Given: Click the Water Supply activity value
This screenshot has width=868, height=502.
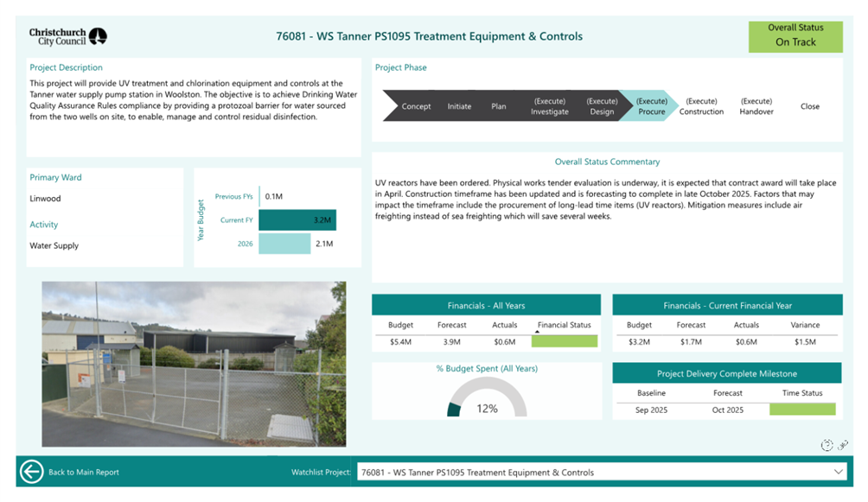Looking at the screenshot, I should tap(54, 245).
